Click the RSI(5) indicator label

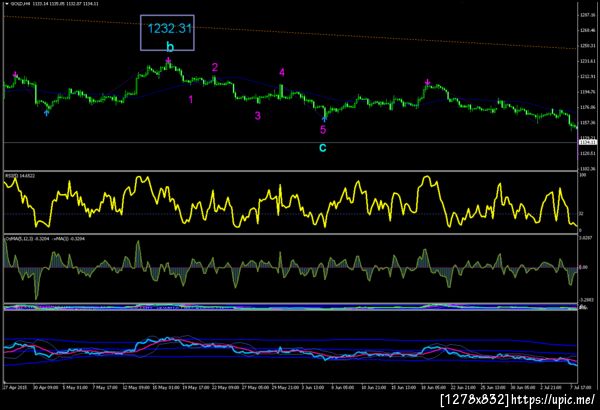click(x=20, y=176)
